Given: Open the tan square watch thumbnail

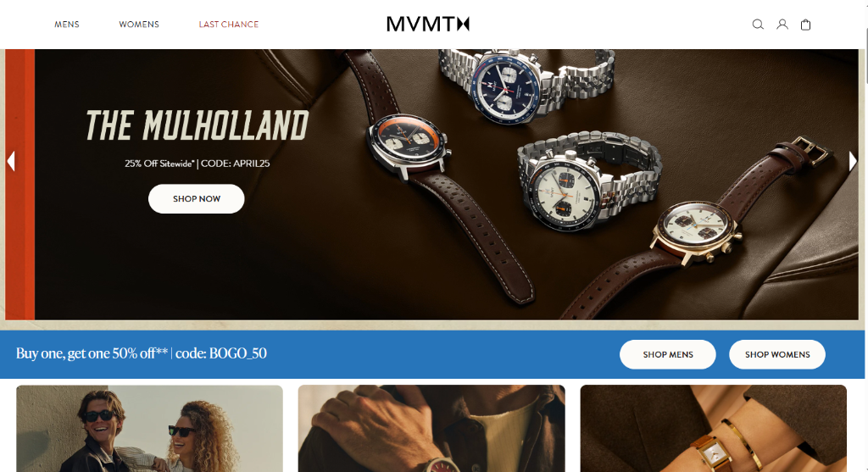Looking at the screenshot, I should (714, 429).
